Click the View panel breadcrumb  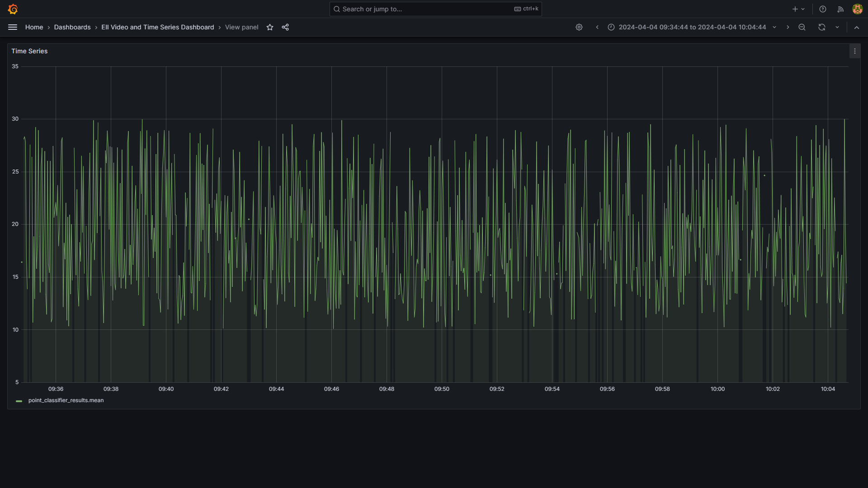tap(242, 27)
